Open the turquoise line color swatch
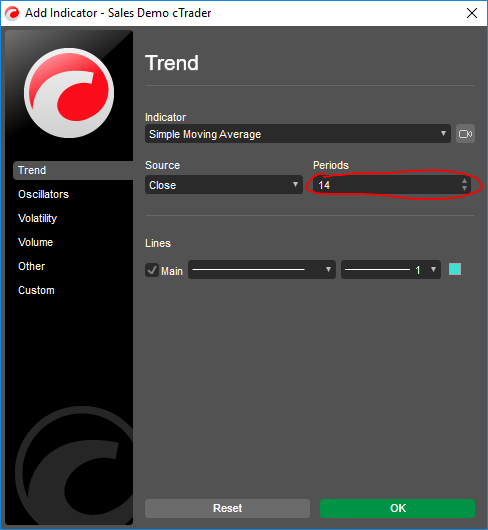Screen dimensions: 488x530 [x=455, y=269]
